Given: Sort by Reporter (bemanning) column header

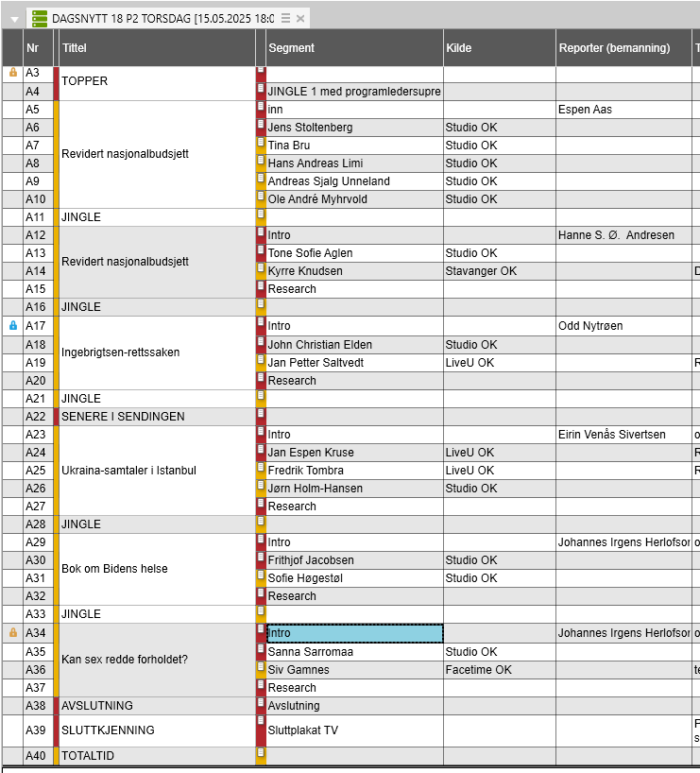Looking at the screenshot, I should pos(623,48).
